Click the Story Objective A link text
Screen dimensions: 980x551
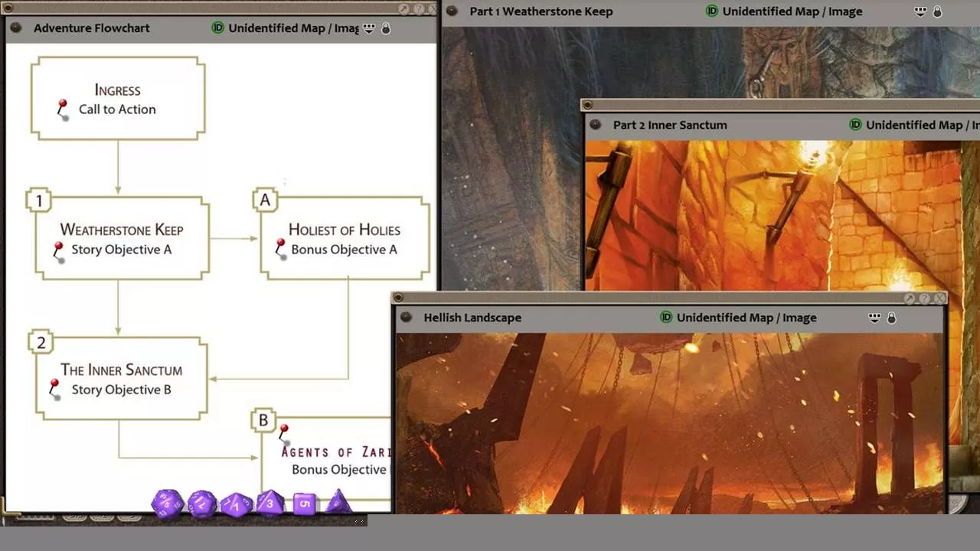[x=122, y=249]
